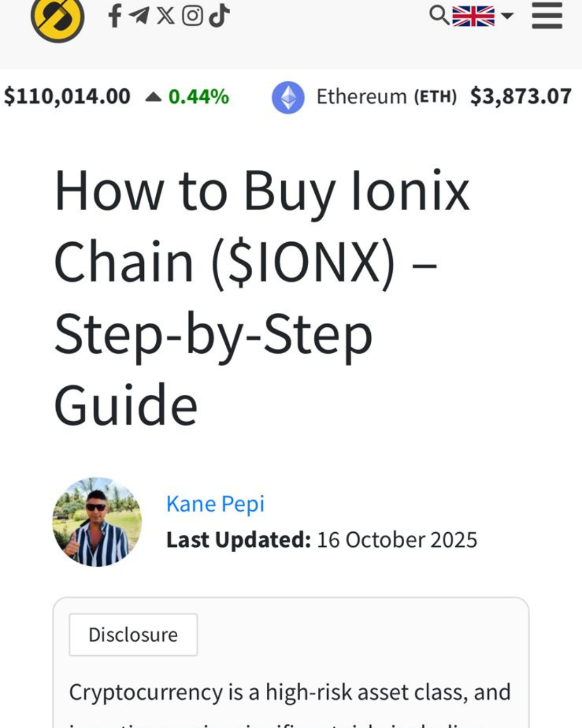
Task: Click the green 0.44% change value
Action: point(198,97)
